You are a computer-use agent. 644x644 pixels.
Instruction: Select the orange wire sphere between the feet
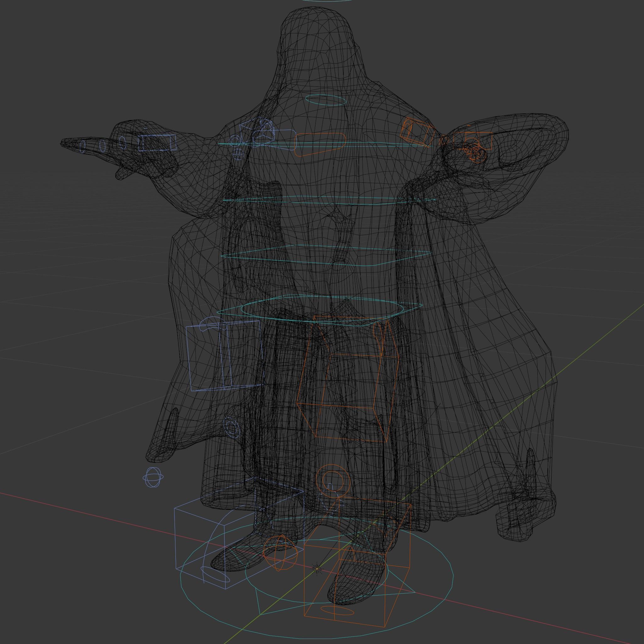point(280,553)
